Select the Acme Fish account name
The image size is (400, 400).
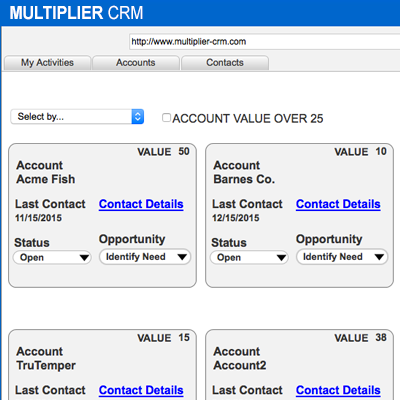coord(46,179)
